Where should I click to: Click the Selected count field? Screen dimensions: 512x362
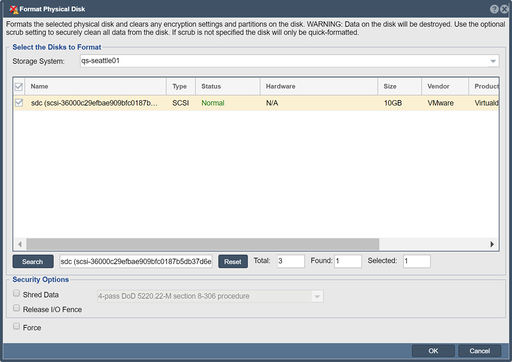click(417, 261)
